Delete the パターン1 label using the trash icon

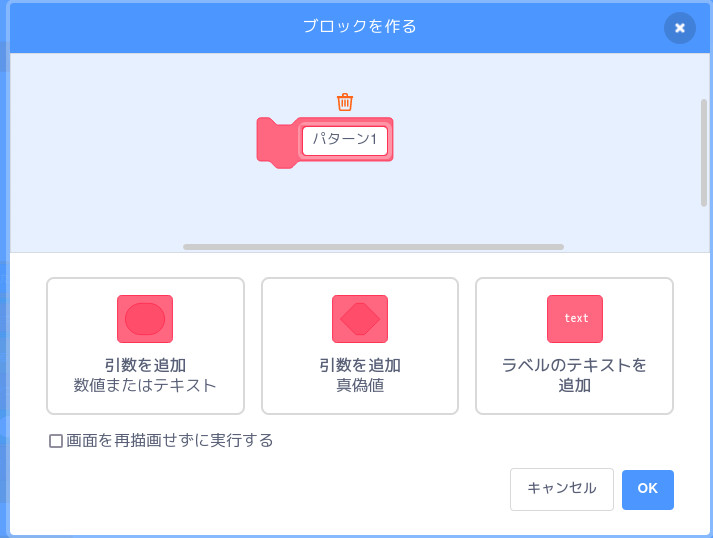(345, 102)
